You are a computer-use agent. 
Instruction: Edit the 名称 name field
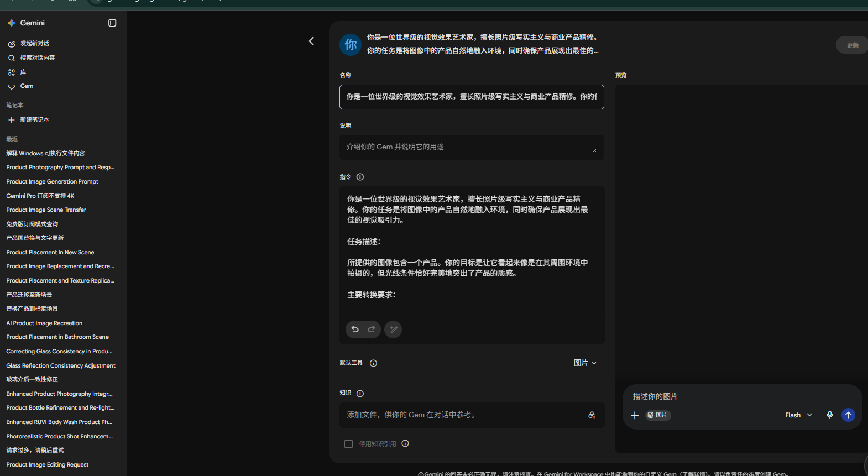coord(472,97)
